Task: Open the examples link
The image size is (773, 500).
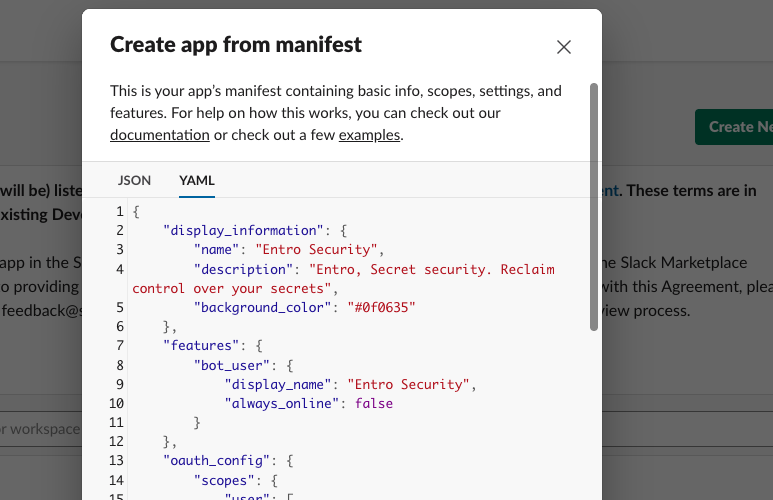Action: click(369, 135)
